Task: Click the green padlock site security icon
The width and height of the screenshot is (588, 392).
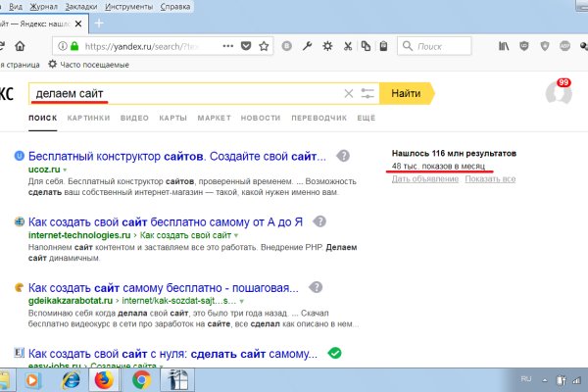Action: (x=73, y=46)
